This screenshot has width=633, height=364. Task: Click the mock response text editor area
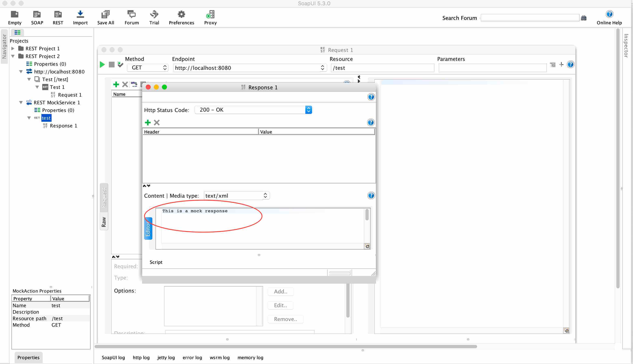pyautogui.click(x=263, y=226)
